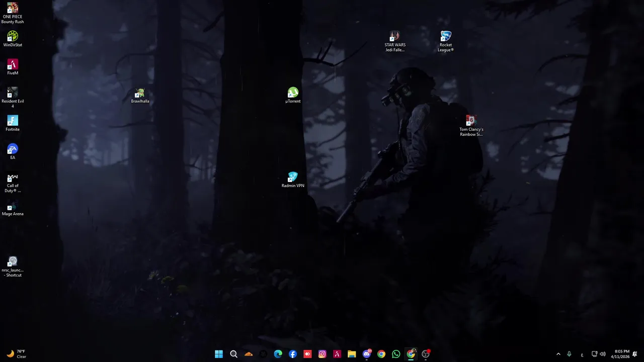The image size is (644, 362).
Task: Open the clock showing 8:05 PM
Action: click(x=620, y=354)
